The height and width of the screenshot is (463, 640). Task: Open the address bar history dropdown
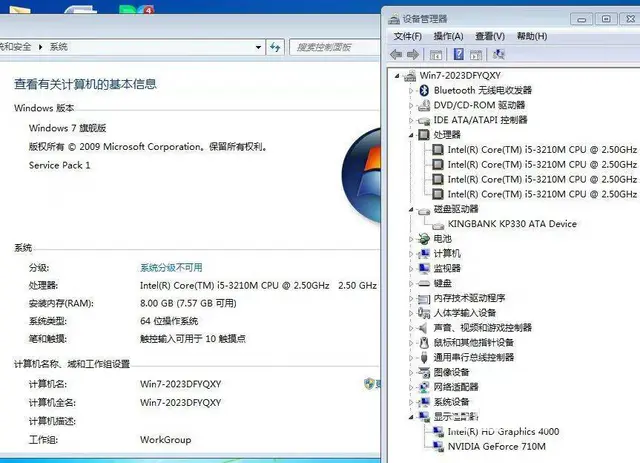click(258, 47)
